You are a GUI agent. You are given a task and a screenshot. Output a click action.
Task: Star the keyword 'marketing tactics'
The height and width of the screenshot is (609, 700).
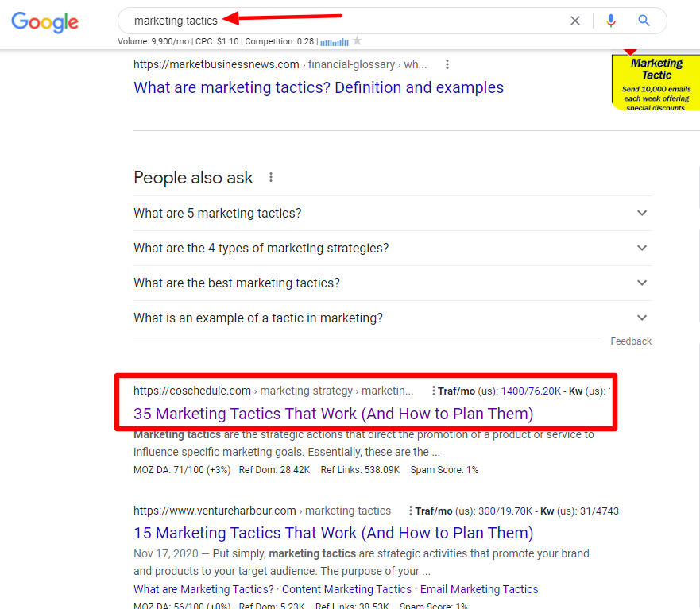(357, 41)
